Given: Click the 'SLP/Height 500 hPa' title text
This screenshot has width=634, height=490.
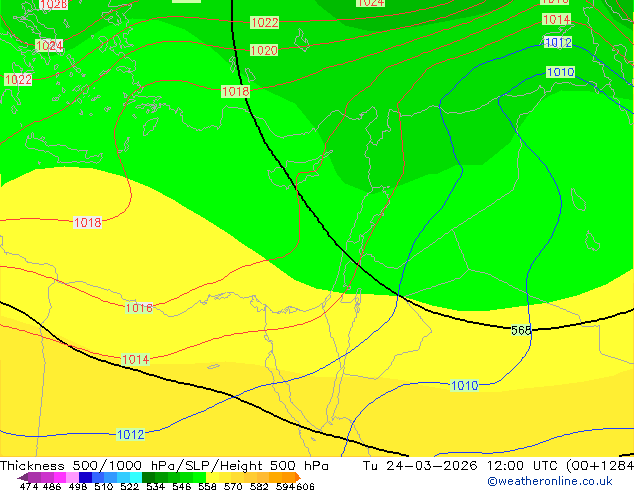Looking at the screenshot, I should coord(257,466).
